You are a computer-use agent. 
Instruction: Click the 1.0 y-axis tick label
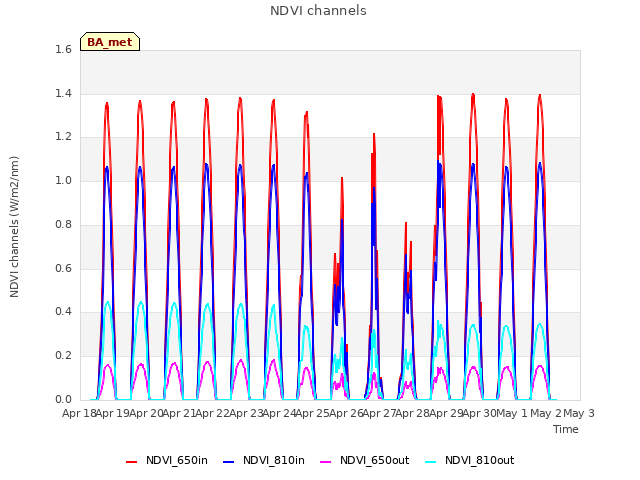click(63, 180)
